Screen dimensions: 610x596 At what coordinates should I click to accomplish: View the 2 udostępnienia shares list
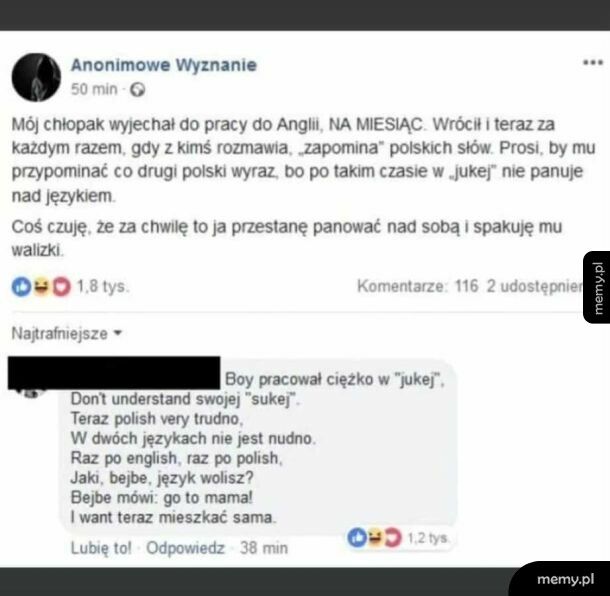(535, 286)
